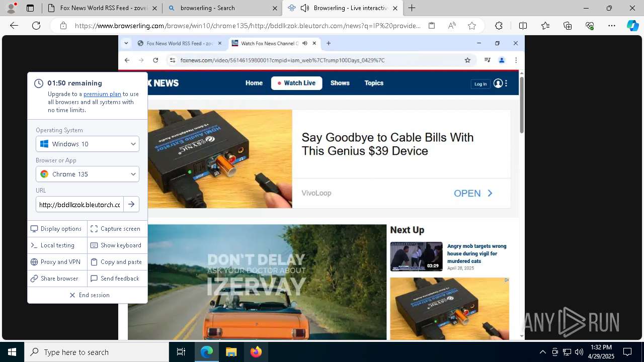Click Capture screen
644x362 pixels.
click(116, 229)
